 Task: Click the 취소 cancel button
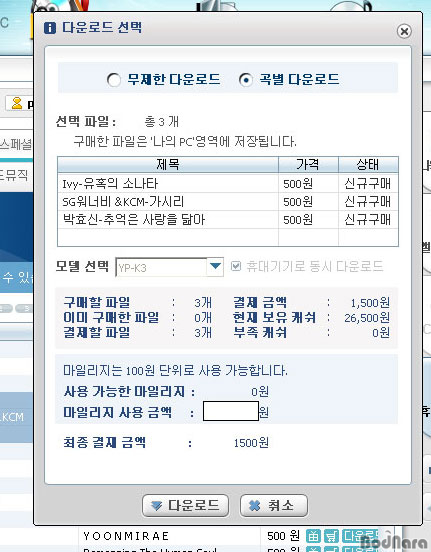pyautogui.click(x=274, y=506)
